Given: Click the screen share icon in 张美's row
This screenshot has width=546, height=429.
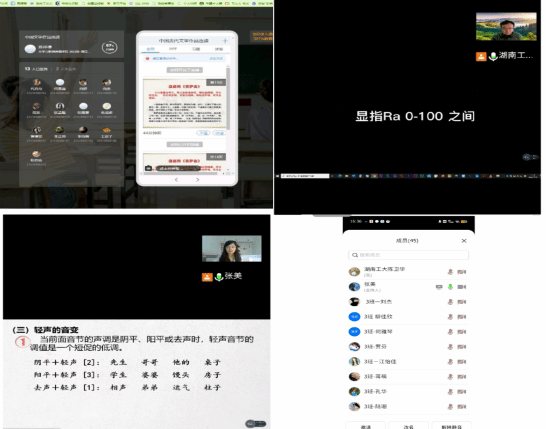Looking at the screenshot, I should coord(439,287).
